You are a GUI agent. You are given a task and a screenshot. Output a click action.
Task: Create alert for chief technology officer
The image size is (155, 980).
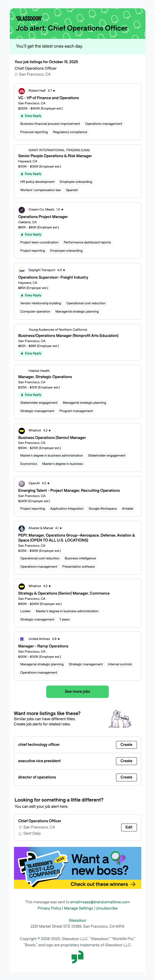pyautogui.click(x=126, y=744)
